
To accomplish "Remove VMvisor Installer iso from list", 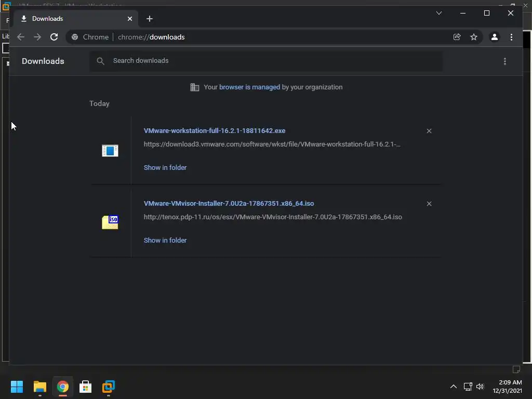I will pyautogui.click(x=429, y=204).
